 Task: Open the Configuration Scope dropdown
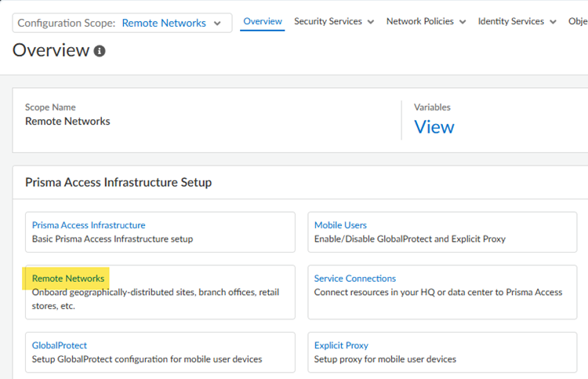click(x=122, y=23)
